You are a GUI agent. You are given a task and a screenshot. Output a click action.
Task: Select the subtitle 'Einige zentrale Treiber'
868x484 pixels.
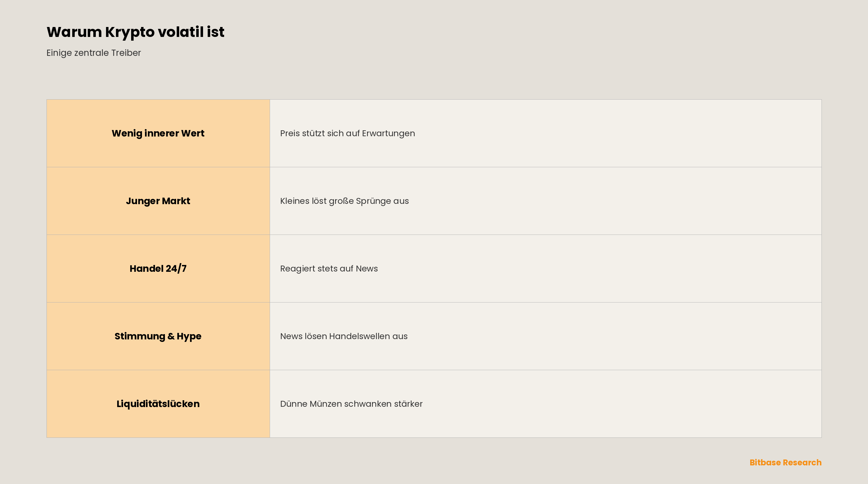point(94,53)
